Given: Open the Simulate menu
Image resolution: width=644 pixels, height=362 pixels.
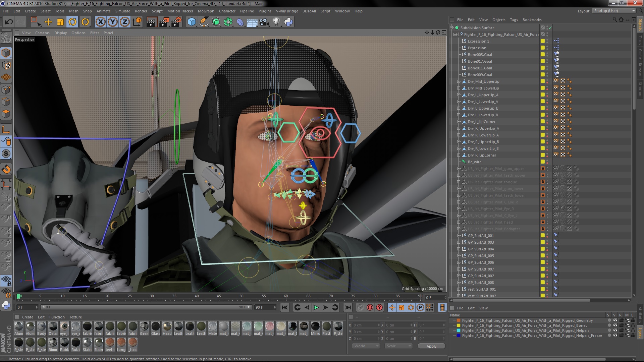Looking at the screenshot, I should (123, 11).
